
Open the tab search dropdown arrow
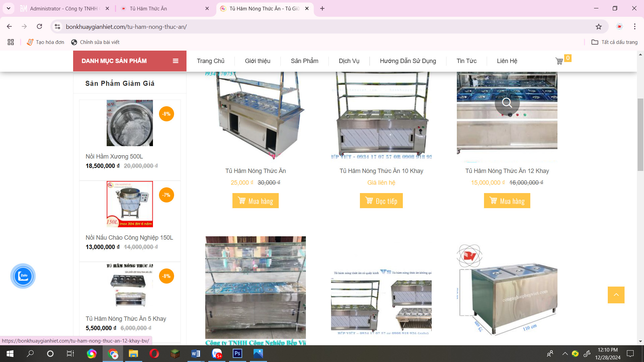tap(8, 8)
